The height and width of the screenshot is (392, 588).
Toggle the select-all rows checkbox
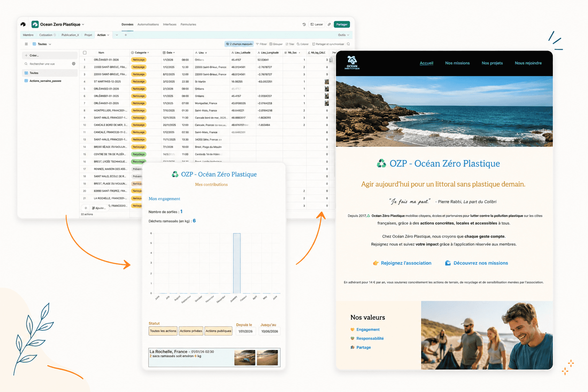click(85, 52)
